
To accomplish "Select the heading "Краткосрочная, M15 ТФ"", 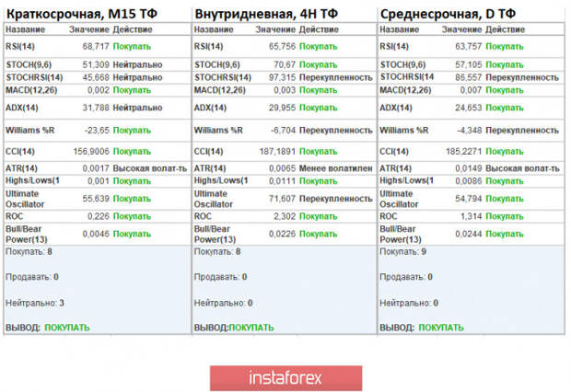I will click(82, 14).
